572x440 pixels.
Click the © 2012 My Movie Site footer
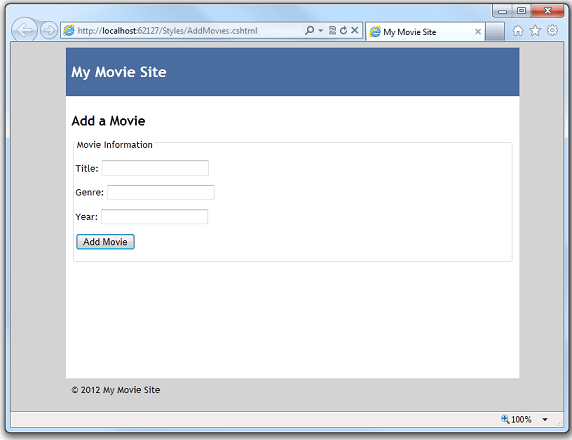[x=116, y=390]
